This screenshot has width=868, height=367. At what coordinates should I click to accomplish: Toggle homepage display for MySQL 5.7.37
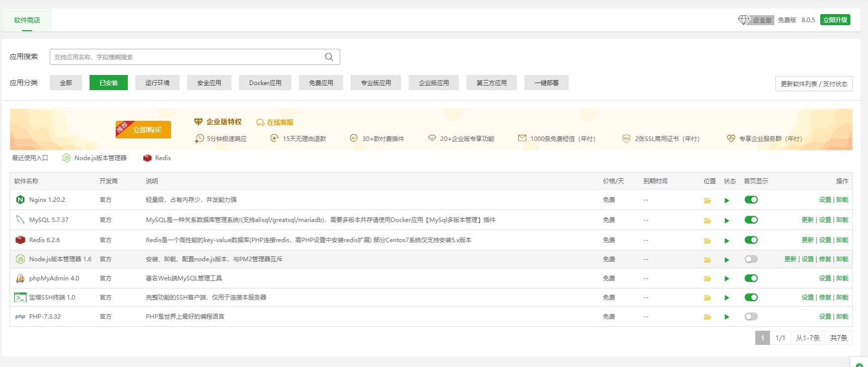751,220
